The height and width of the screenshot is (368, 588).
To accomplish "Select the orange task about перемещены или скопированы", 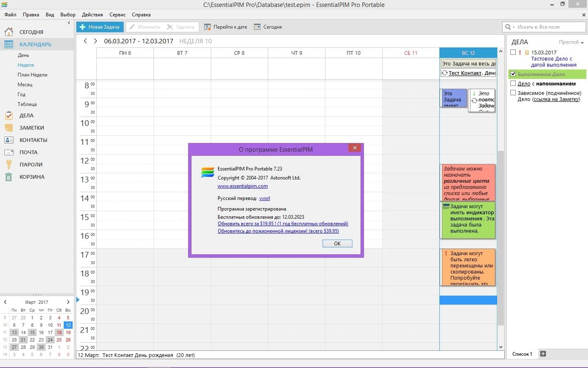I will tap(468, 267).
